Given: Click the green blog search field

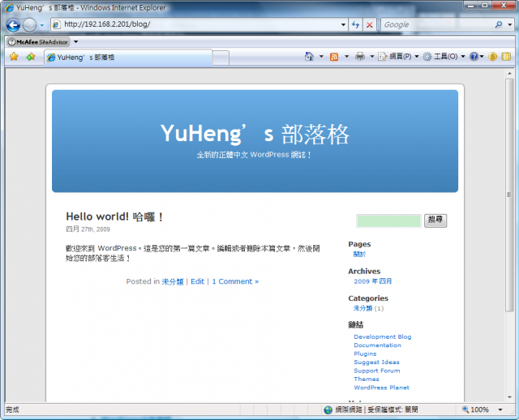Looking at the screenshot, I should tap(388, 221).
